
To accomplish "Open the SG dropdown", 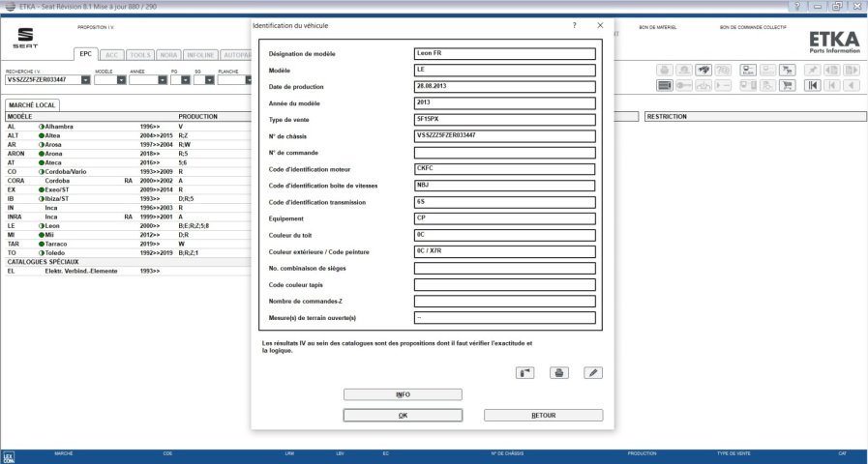I will (x=209, y=80).
